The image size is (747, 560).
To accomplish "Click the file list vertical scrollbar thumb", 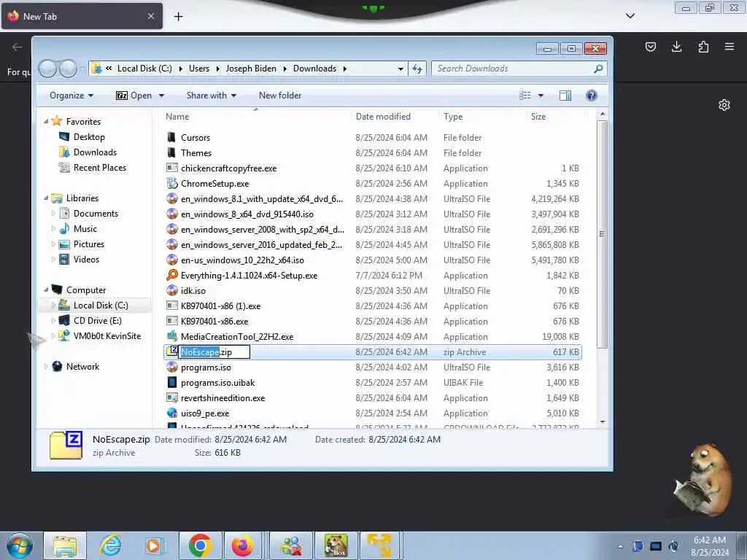I will click(602, 234).
